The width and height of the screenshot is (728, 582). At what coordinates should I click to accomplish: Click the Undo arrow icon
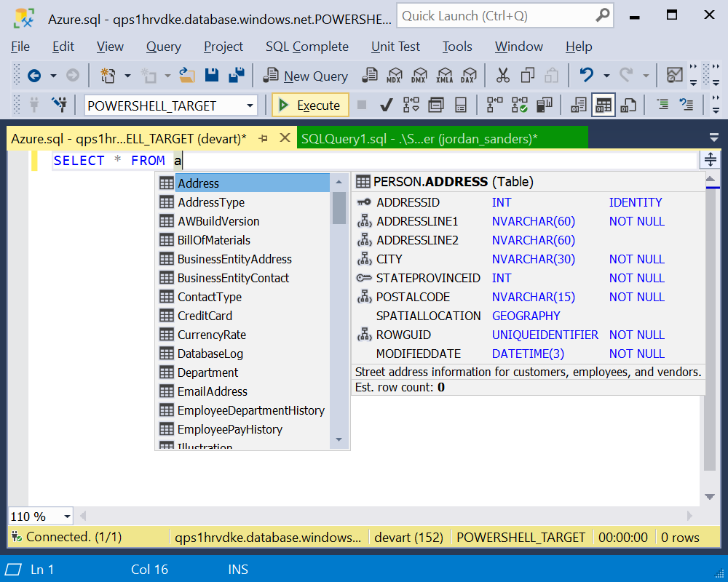(586, 75)
